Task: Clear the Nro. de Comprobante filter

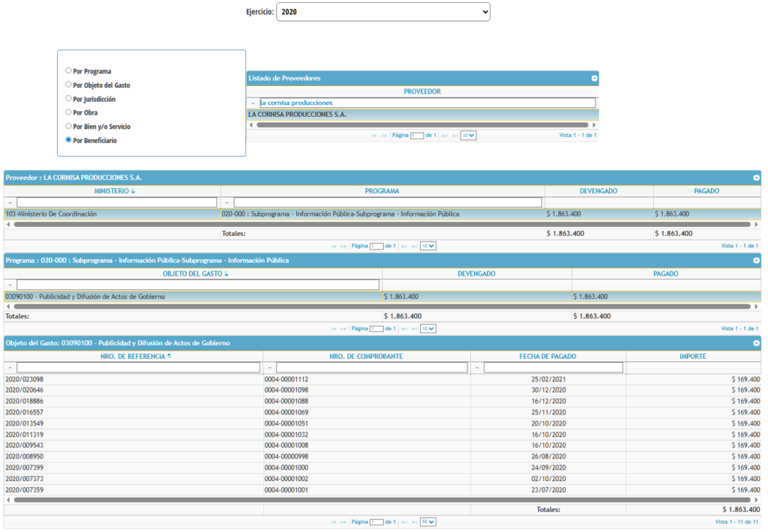Action: point(269,368)
